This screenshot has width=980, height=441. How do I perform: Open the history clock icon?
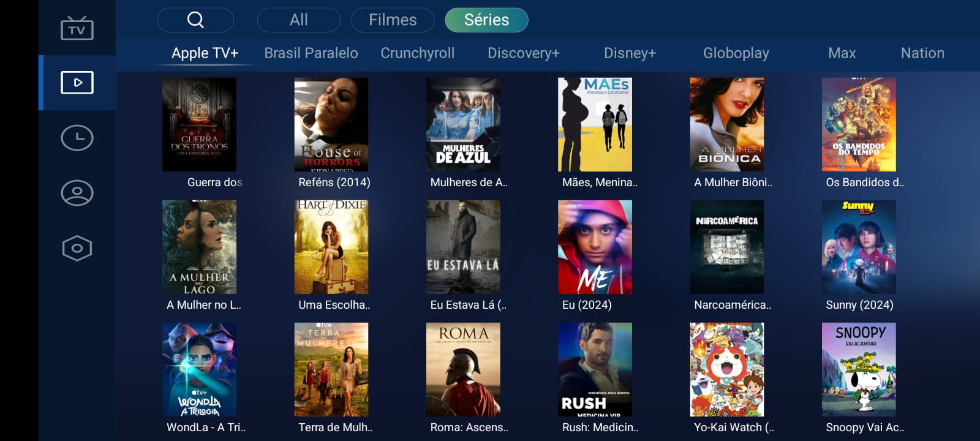[77, 138]
